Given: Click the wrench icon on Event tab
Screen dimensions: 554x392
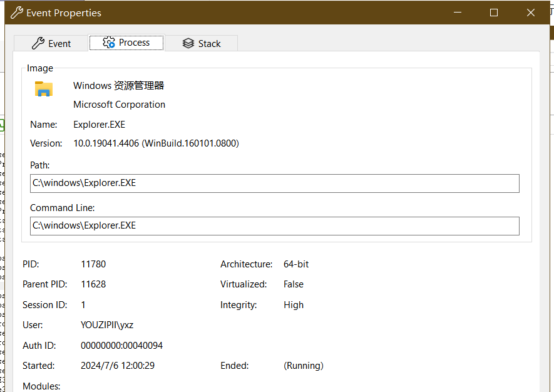Looking at the screenshot, I should pyautogui.click(x=38, y=43).
